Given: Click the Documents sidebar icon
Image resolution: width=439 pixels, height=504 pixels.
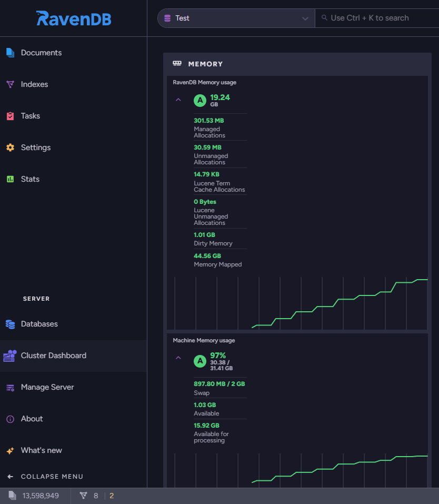Looking at the screenshot, I should pyautogui.click(x=11, y=53).
